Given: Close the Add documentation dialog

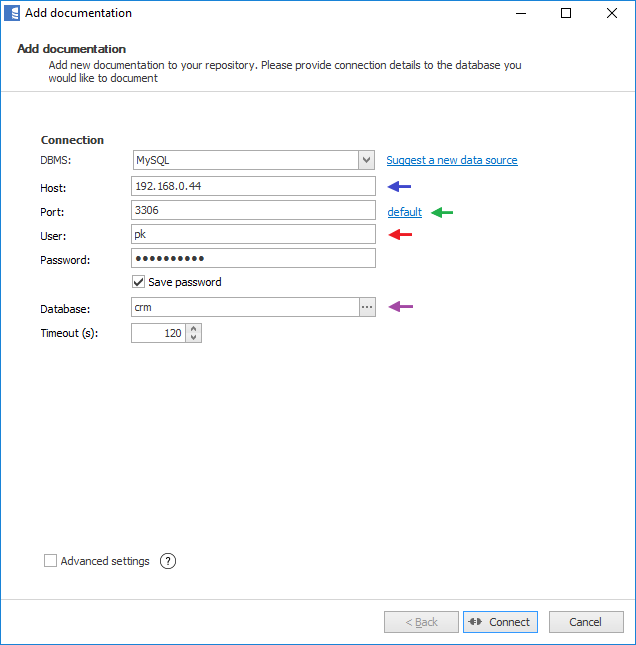Looking at the screenshot, I should coord(612,14).
